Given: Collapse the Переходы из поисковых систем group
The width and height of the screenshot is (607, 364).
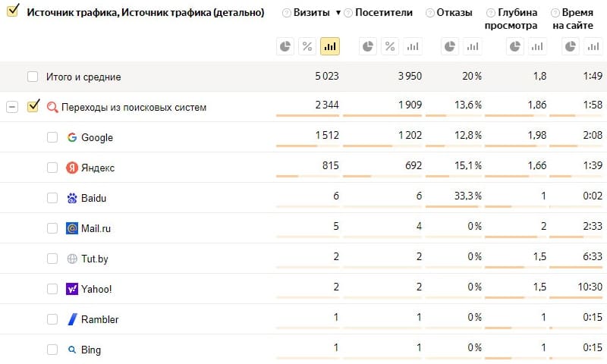Looking at the screenshot, I should coord(12,107).
